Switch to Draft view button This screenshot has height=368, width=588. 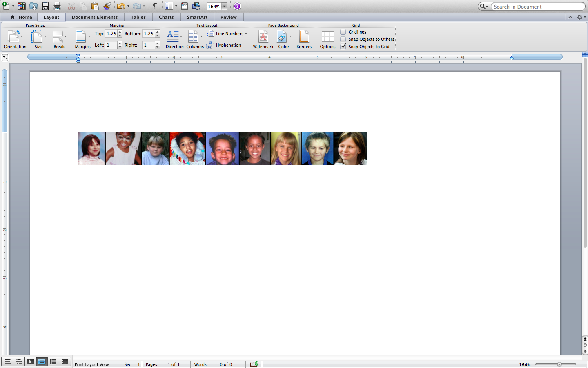(7, 361)
